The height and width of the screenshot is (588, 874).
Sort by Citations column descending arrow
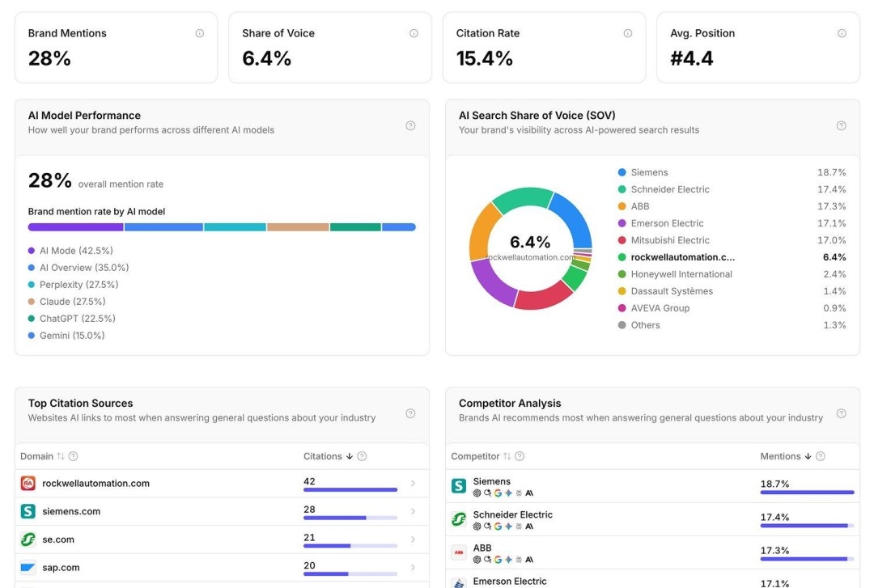coord(350,456)
